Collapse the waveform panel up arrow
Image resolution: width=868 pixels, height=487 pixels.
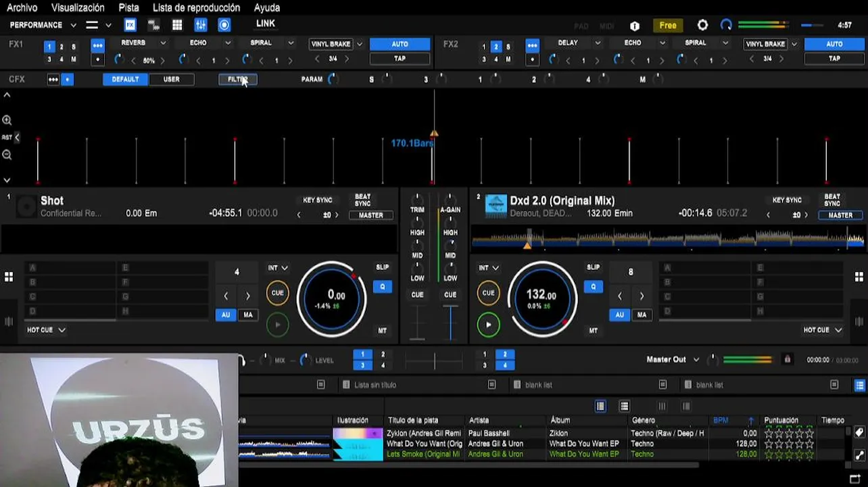(x=7, y=95)
